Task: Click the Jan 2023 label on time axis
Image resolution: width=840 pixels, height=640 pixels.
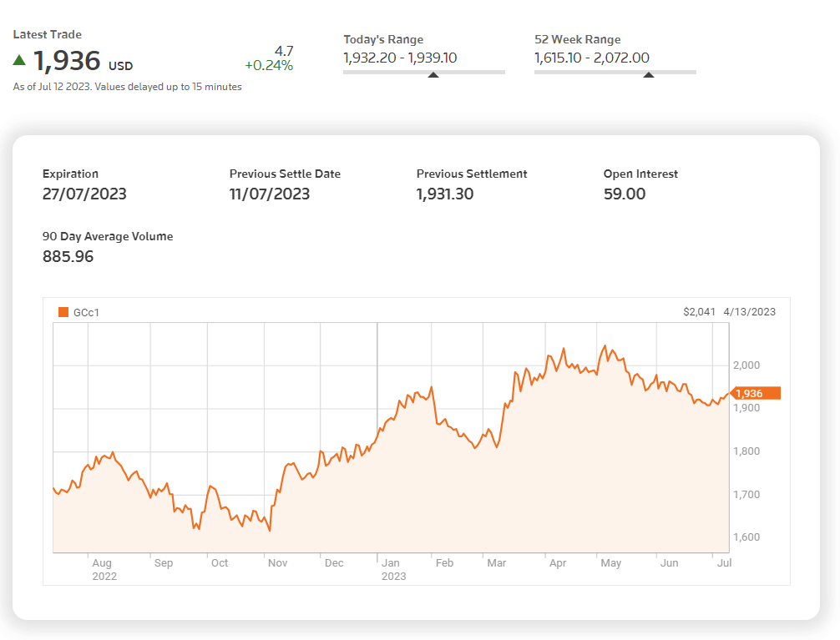Action: pos(393,569)
